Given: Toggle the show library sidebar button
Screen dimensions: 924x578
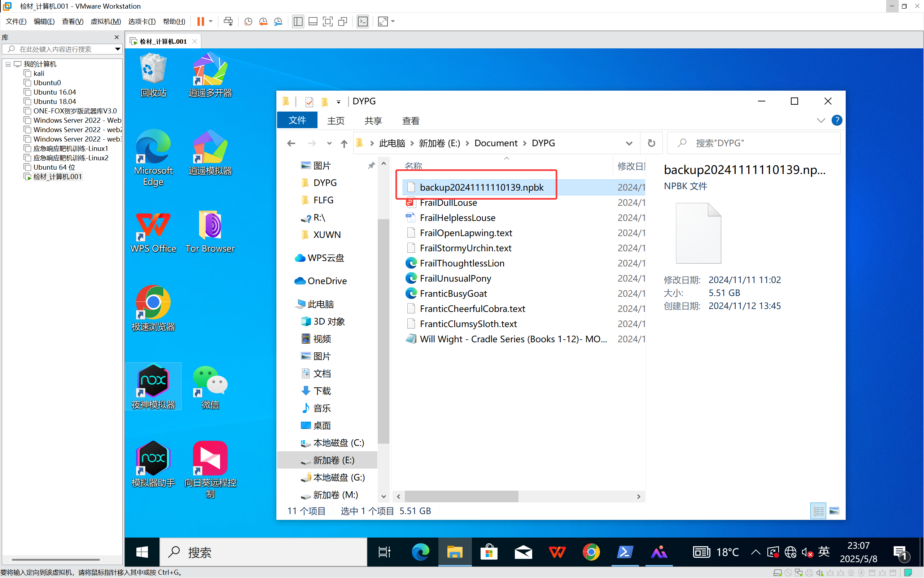Looking at the screenshot, I should pos(298,21).
